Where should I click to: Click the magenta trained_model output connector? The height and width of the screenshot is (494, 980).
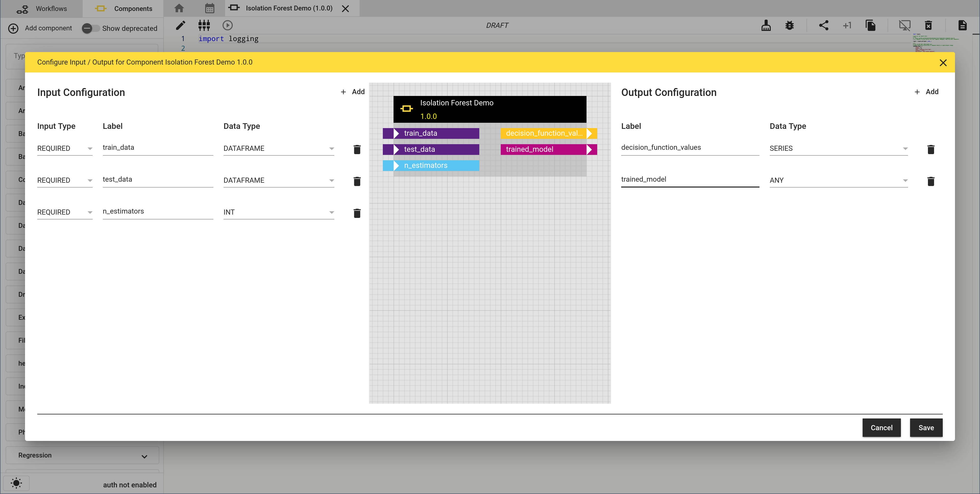click(x=549, y=150)
